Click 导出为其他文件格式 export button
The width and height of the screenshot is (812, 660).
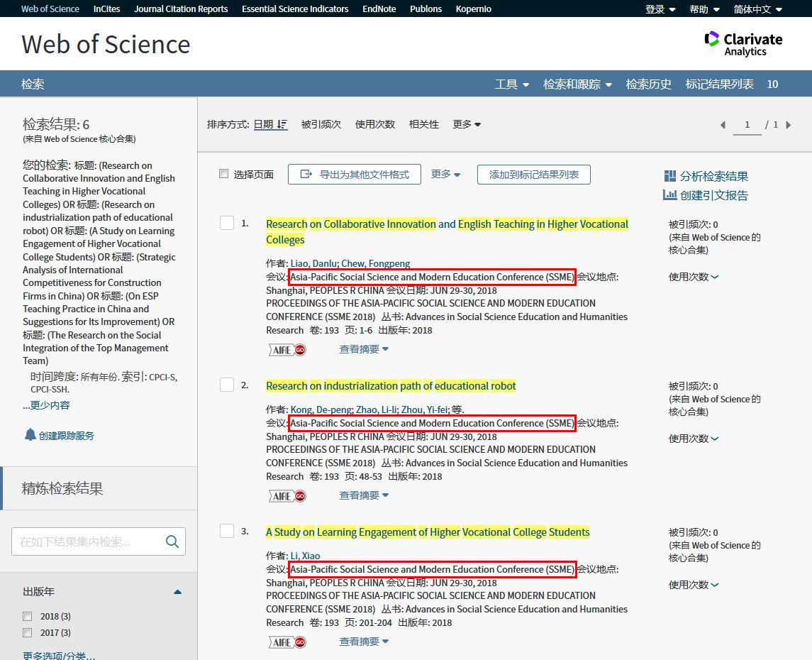[x=355, y=175]
